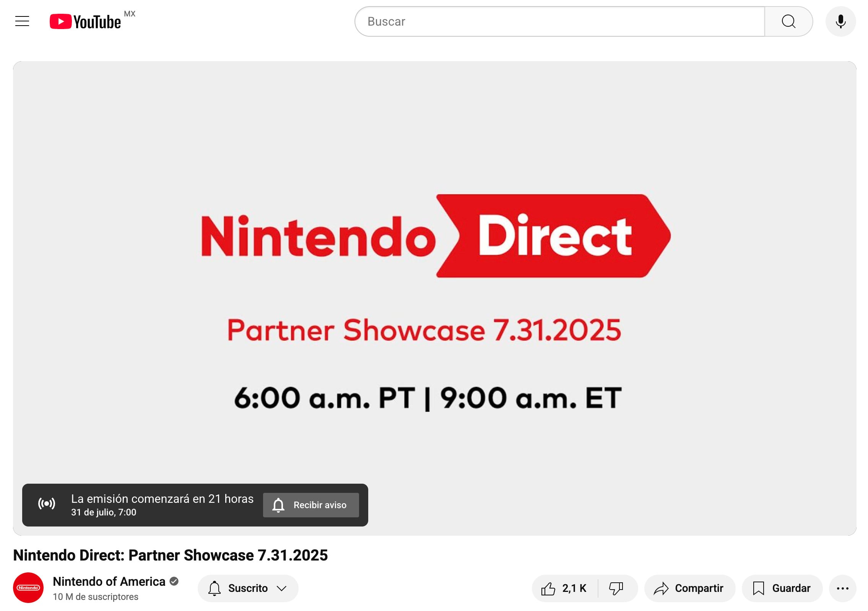Viewport: 868px width, 611px height.
Task: Expand the Suscrito notification dropdown
Action: coord(248,588)
